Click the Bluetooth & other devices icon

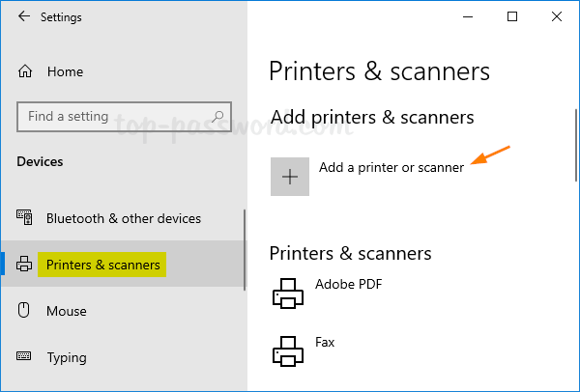point(25,218)
